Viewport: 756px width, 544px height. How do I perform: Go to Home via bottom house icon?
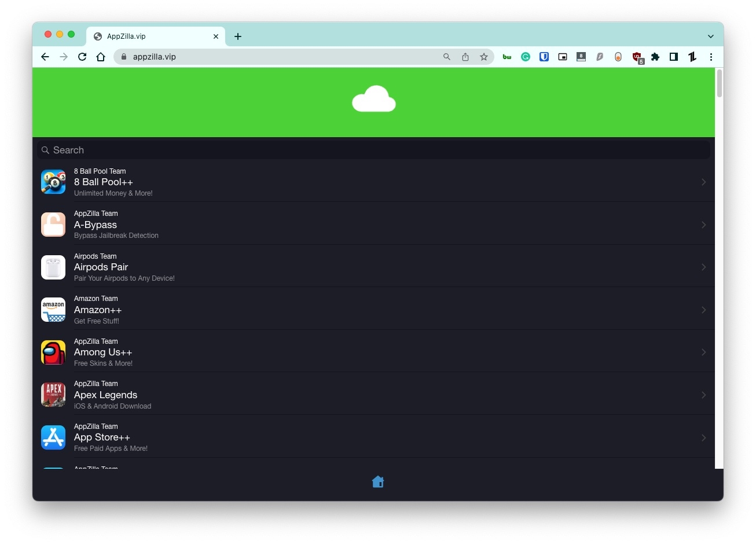tap(378, 481)
